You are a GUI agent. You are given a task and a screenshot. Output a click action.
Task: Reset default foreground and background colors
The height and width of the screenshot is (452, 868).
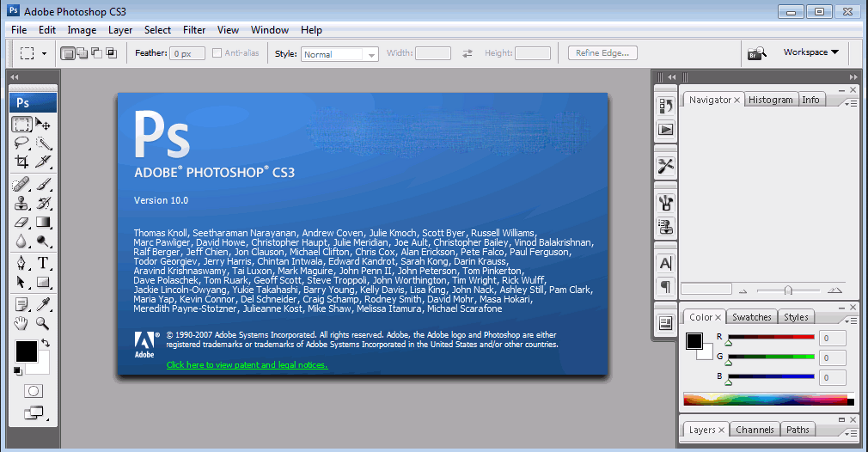[18, 370]
